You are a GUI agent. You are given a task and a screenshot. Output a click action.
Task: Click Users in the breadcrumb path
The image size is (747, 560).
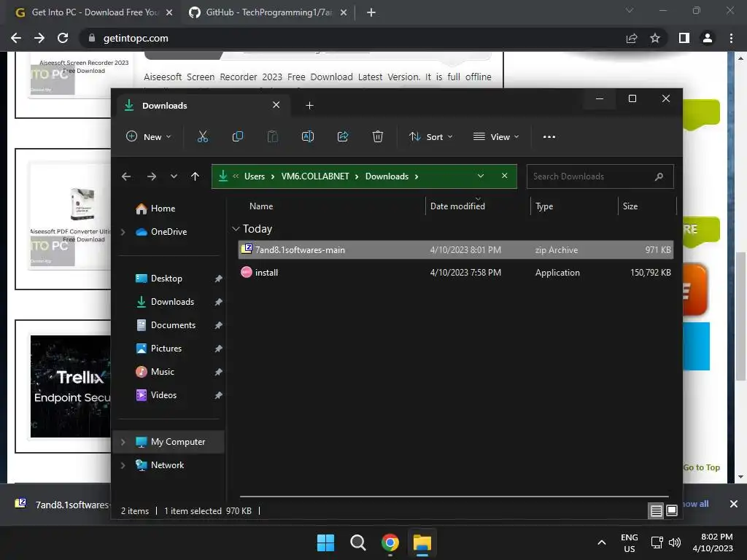(x=255, y=176)
